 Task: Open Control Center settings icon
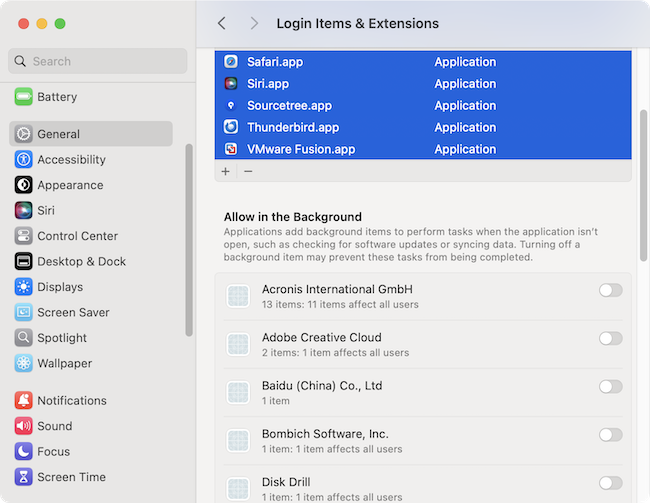pos(23,236)
